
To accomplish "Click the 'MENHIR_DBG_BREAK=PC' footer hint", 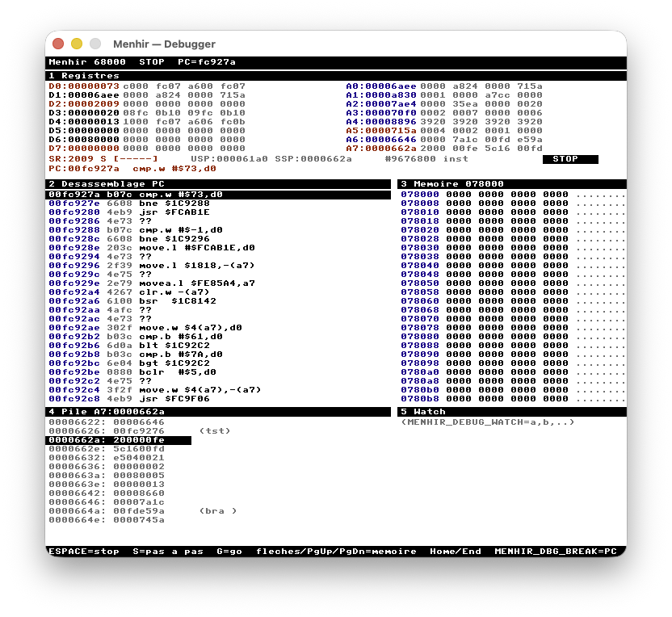I will click(556, 552).
